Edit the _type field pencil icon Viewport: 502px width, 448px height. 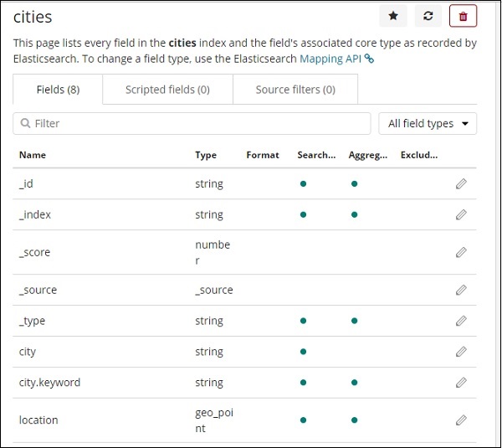[x=461, y=321]
